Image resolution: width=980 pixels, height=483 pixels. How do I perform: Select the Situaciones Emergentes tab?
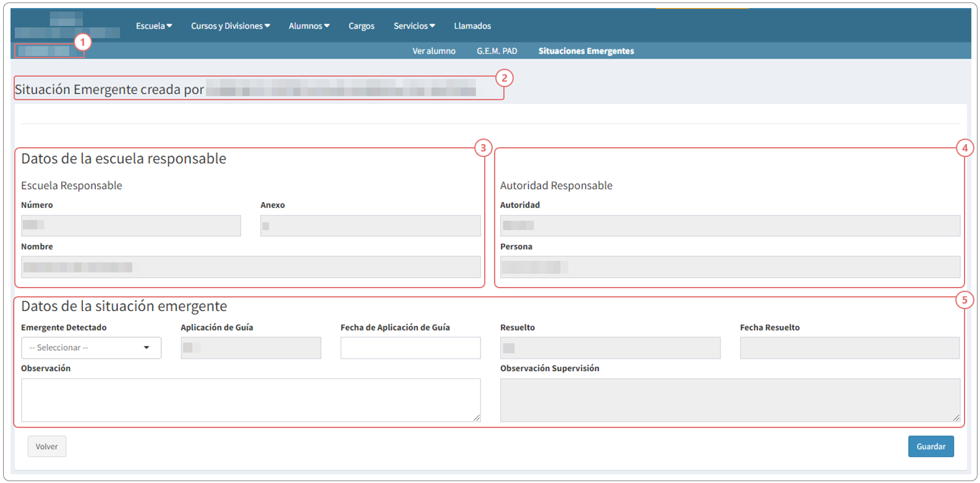(586, 51)
